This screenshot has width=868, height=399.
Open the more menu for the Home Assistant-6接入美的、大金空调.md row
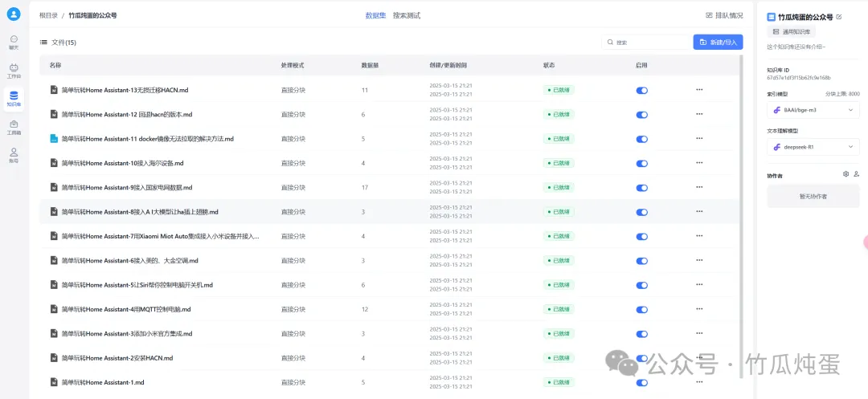coord(699,260)
